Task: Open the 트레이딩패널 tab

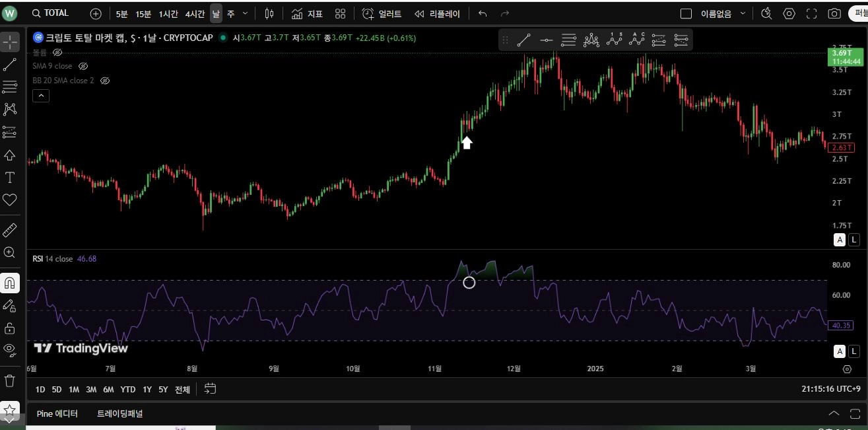Action: tap(119, 413)
